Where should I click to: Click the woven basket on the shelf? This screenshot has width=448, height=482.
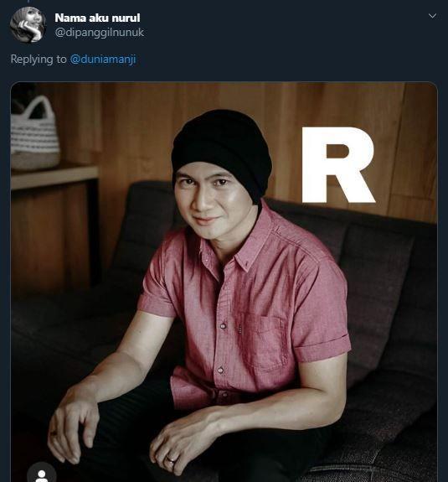[34, 132]
